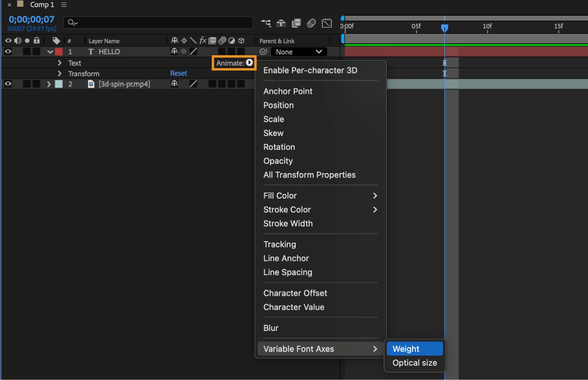The width and height of the screenshot is (588, 380).
Task: Enable Motion Blur for the composition
Action: 311,23
